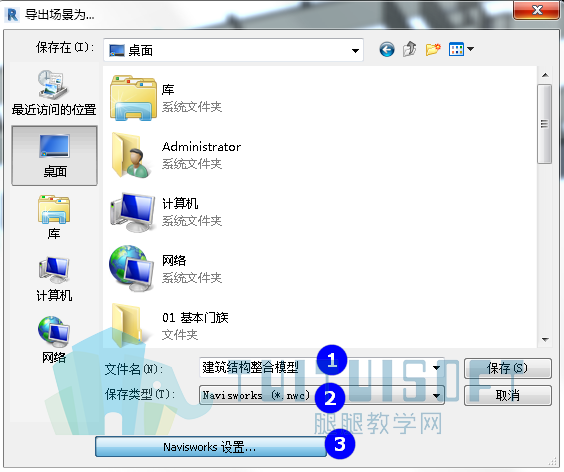This screenshot has height=472, width=564.
Task: Click the file list scroll up arrow
Action: [x=545, y=75]
